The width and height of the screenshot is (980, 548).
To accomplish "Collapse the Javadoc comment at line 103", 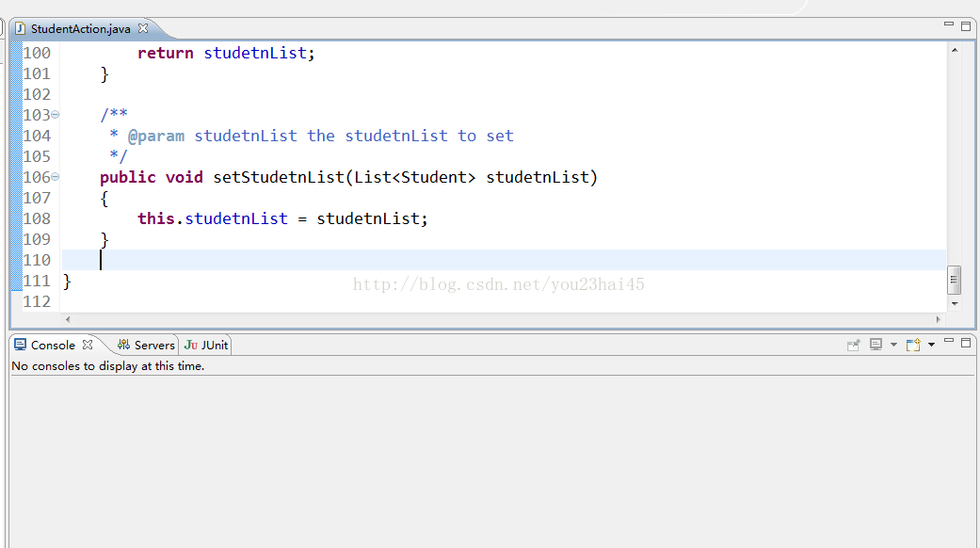I will [x=55, y=115].
